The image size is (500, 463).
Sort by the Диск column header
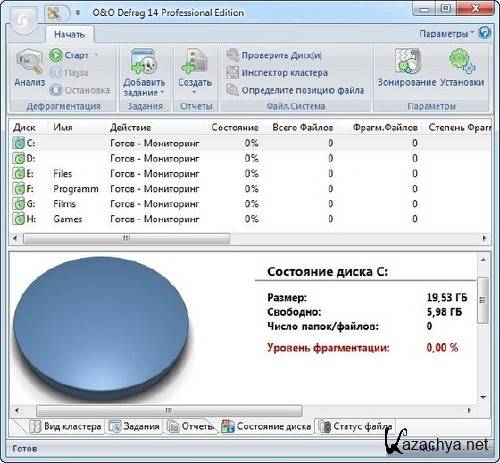point(24,127)
